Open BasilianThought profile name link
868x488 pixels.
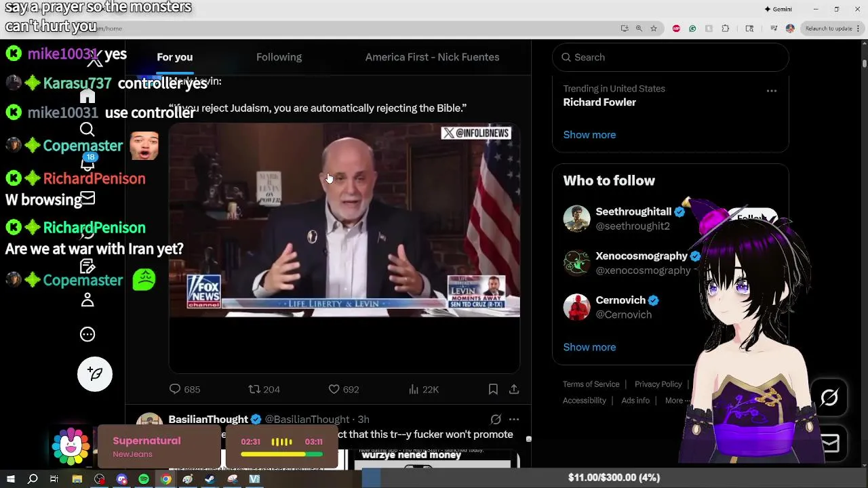(208, 420)
